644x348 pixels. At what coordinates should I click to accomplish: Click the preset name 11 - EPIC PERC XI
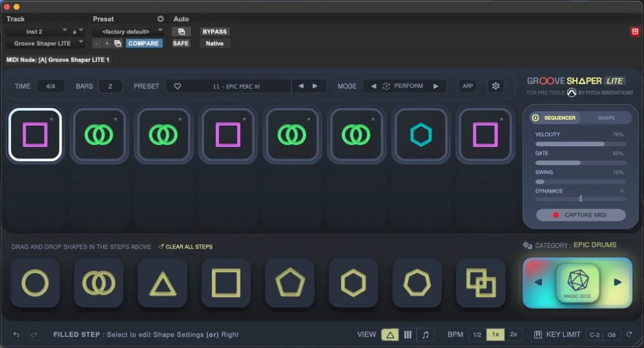pos(236,87)
